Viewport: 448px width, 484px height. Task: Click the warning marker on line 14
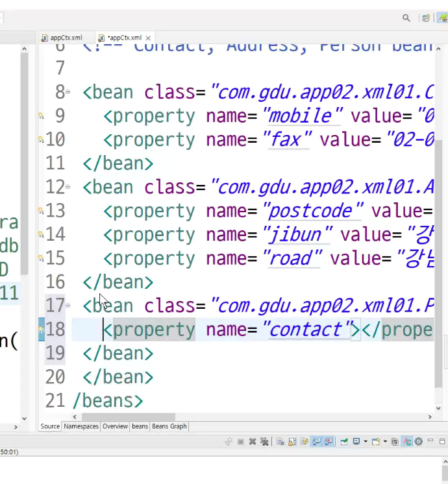(41, 234)
